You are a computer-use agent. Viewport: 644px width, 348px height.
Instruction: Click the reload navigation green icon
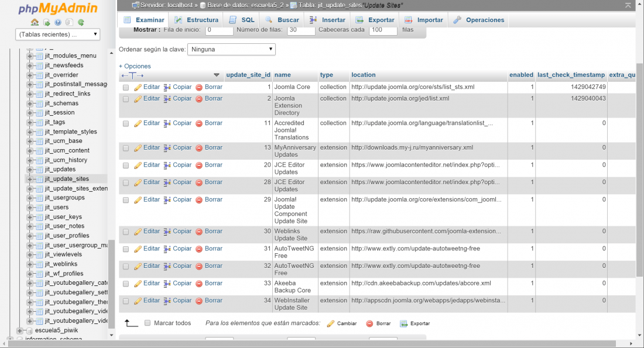coord(81,22)
